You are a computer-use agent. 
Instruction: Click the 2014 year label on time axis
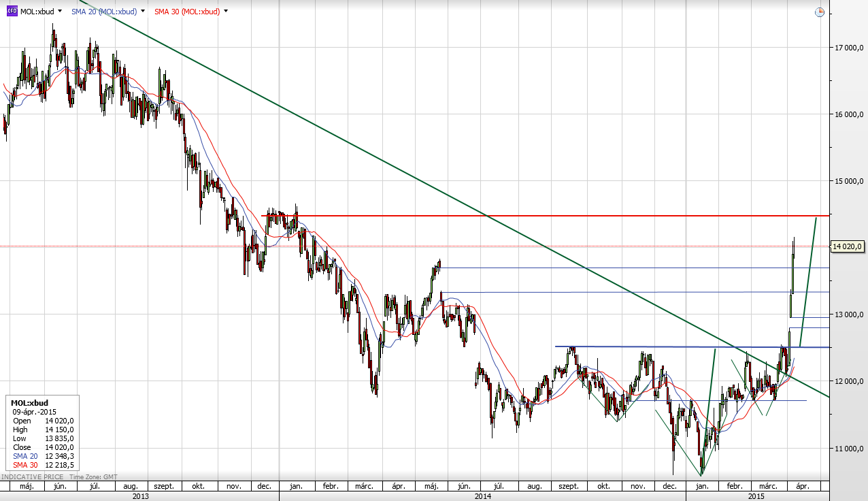pos(483,497)
